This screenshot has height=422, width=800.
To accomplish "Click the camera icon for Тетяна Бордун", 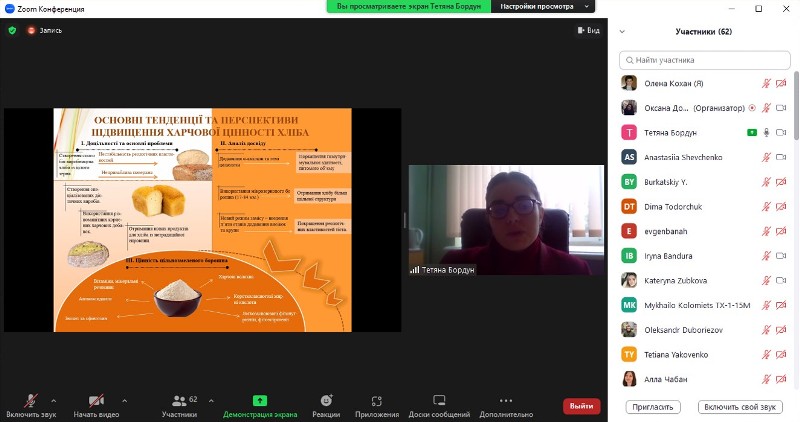I will point(781,133).
